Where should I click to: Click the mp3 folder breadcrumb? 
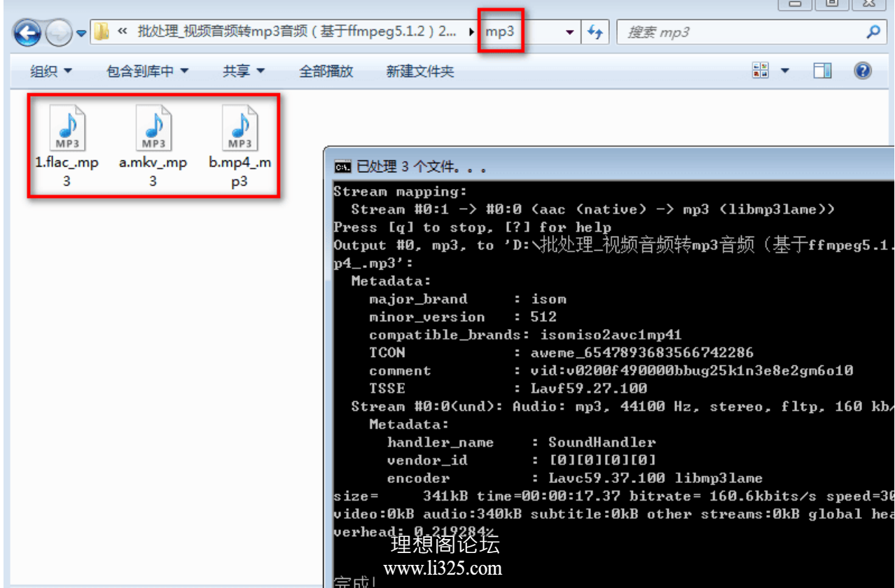tap(500, 31)
